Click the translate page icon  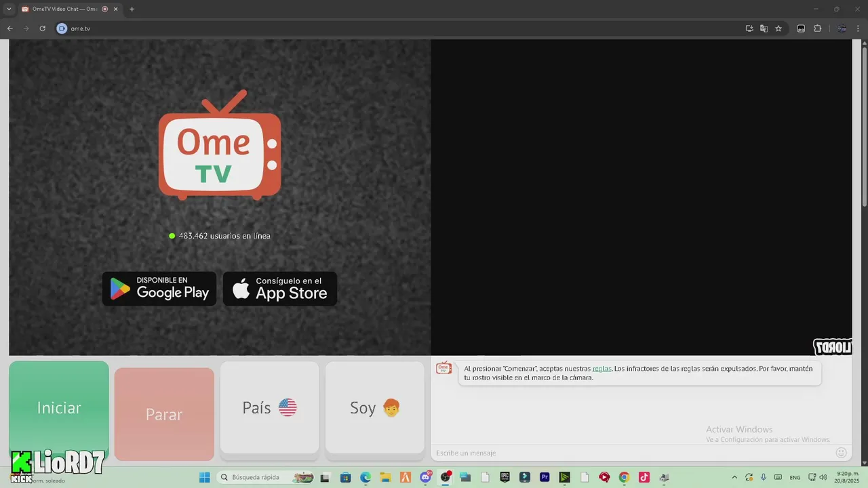pyautogui.click(x=764, y=28)
